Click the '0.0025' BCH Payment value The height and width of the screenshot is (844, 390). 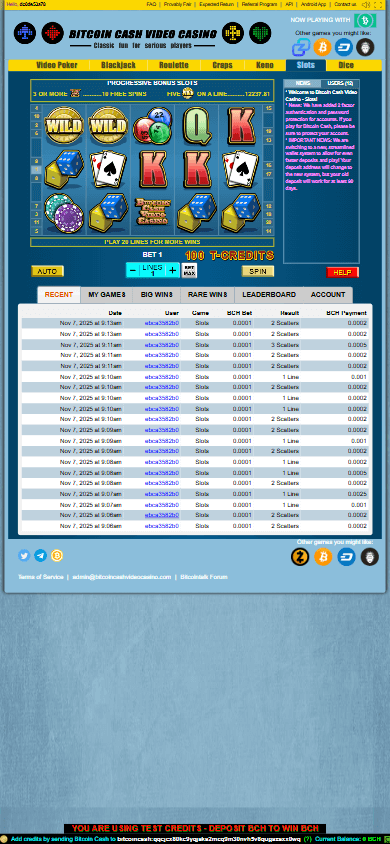point(357,494)
